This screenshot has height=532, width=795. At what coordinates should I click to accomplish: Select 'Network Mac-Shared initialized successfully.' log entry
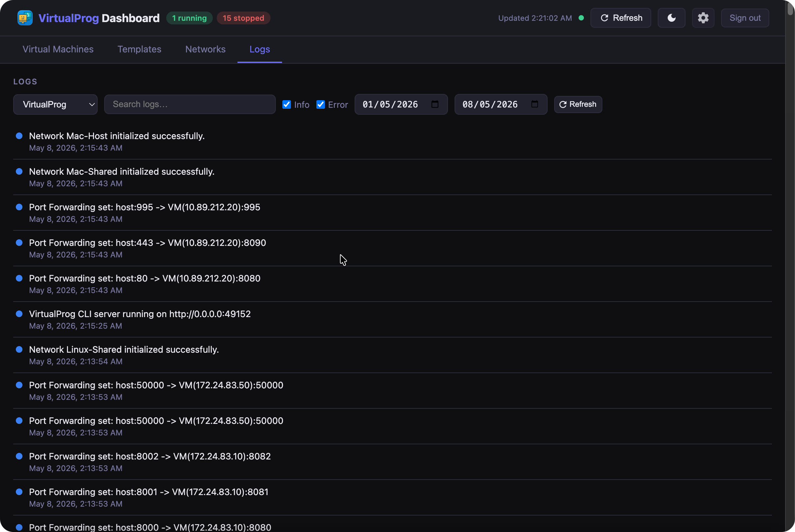pyautogui.click(x=393, y=177)
